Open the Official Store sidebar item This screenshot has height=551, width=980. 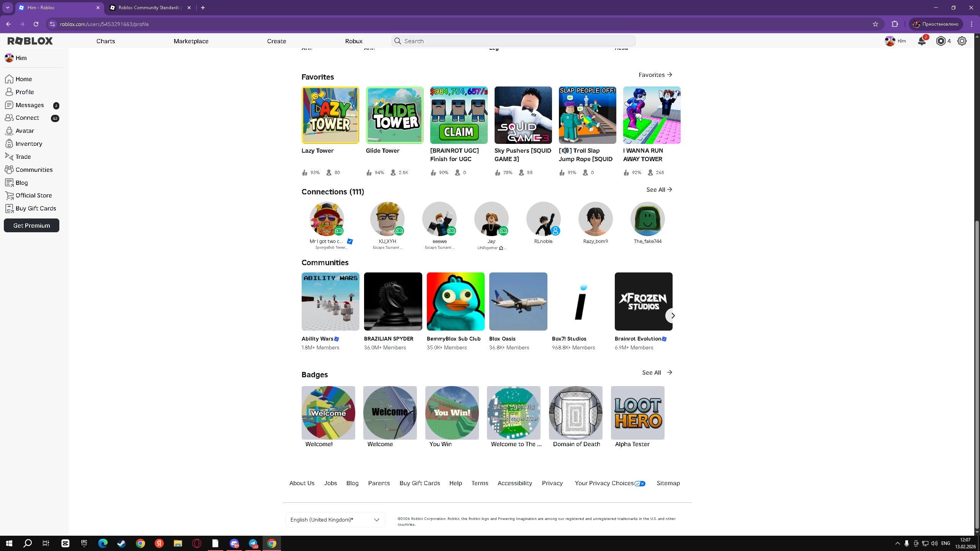pyautogui.click(x=28, y=196)
